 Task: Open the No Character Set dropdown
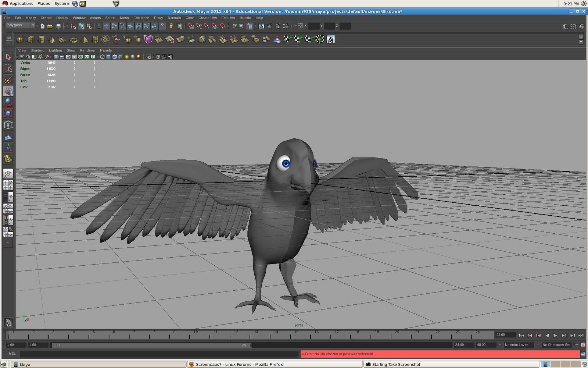pos(557,345)
